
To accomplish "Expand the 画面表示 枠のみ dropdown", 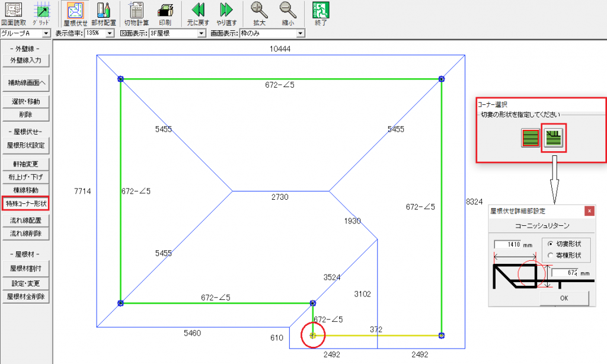I will (x=301, y=33).
